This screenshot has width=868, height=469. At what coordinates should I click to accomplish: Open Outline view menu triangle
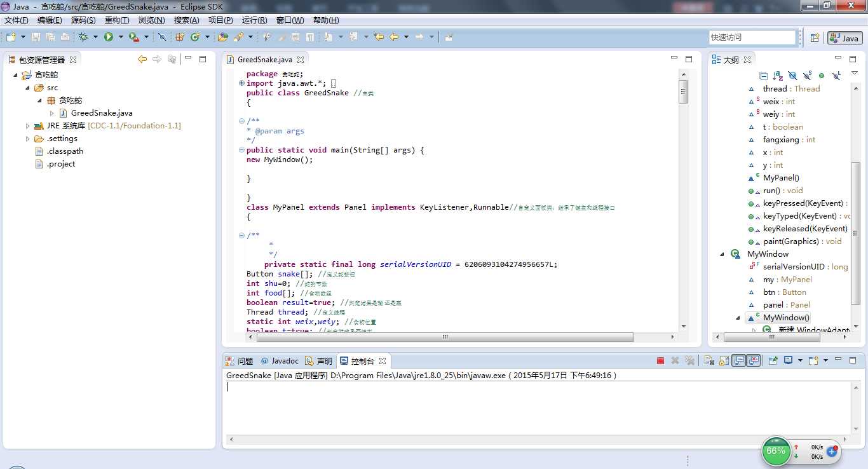point(855,73)
